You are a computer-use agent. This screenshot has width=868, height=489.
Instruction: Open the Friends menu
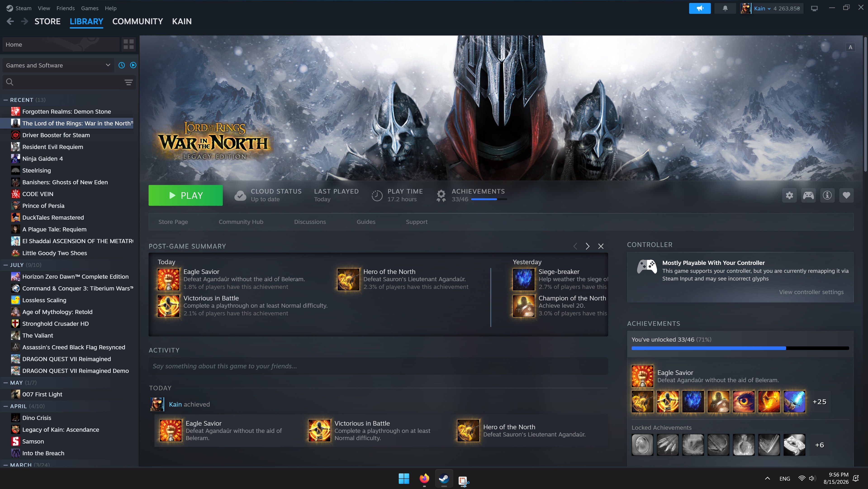[65, 8]
